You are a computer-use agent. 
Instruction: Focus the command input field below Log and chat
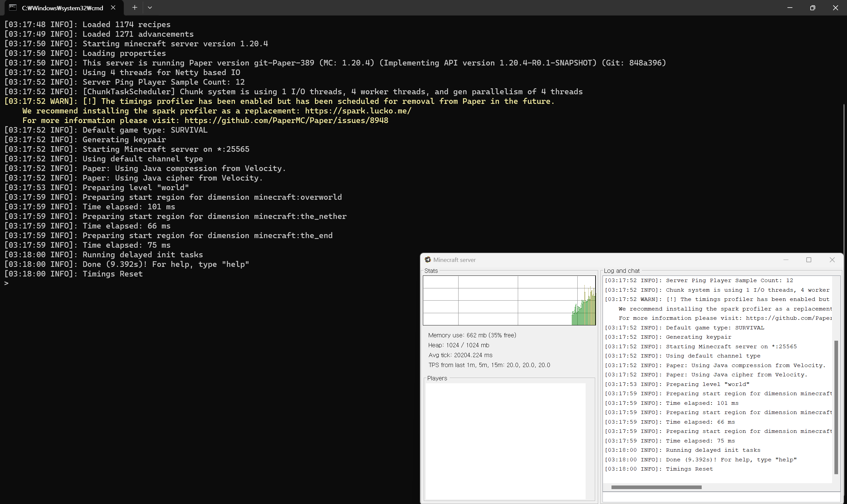point(721,497)
